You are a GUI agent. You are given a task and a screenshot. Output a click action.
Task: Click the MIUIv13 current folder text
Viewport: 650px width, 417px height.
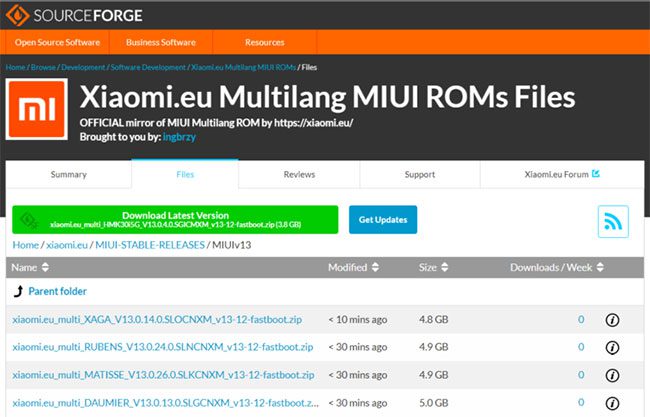click(232, 245)
